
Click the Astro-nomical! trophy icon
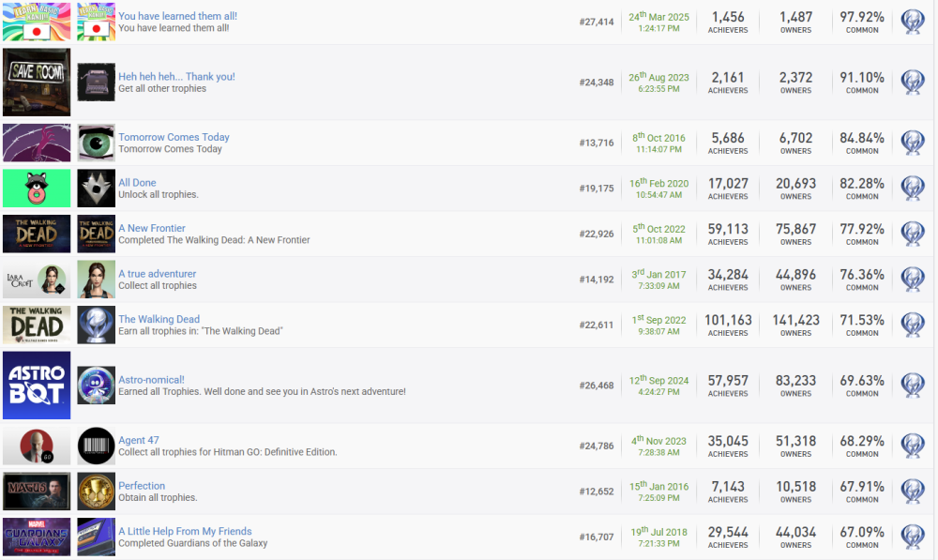pos(96,386)
